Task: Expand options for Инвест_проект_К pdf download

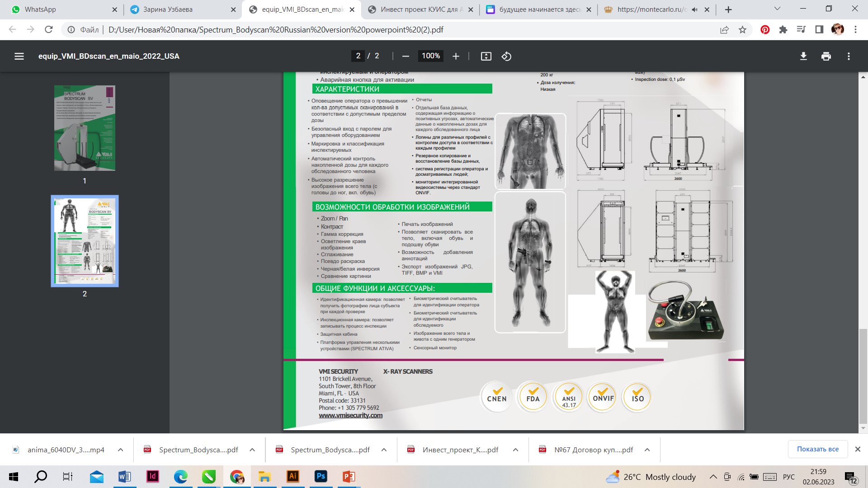Action: (515, 450)
